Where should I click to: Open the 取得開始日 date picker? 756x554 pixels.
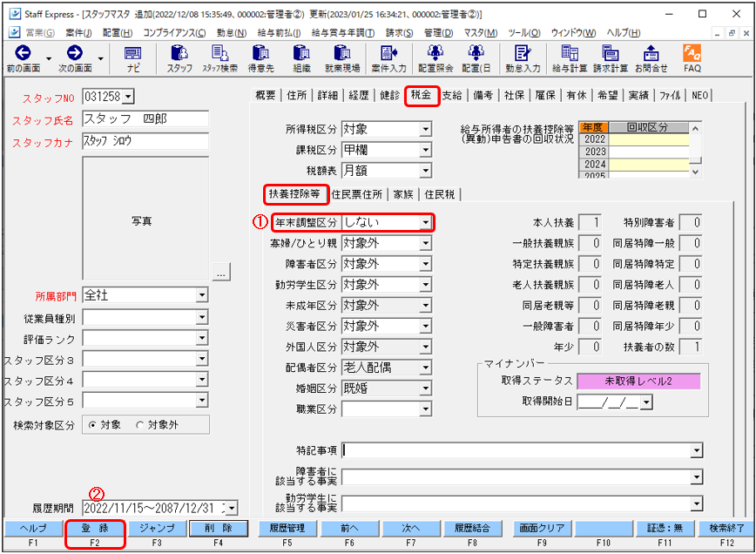click(x=646, y=402)
